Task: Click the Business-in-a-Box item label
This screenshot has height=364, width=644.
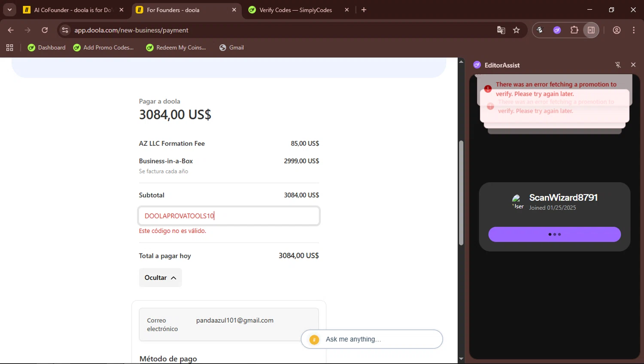Action: pyautogui.click(x=166, y=161)
